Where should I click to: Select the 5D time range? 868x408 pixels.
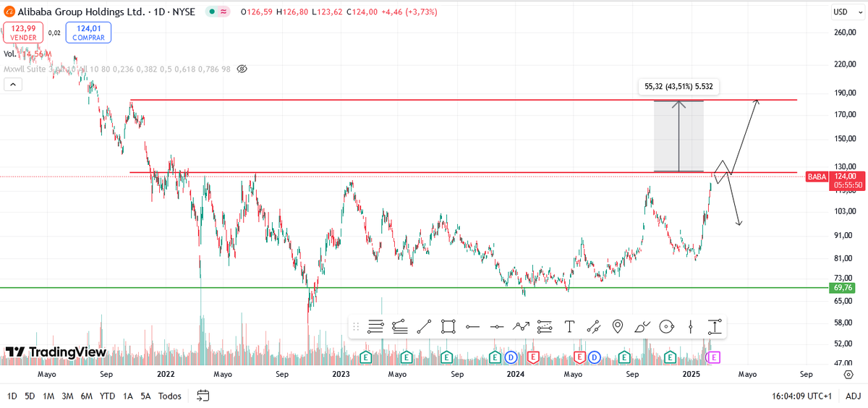coord(30,396)
